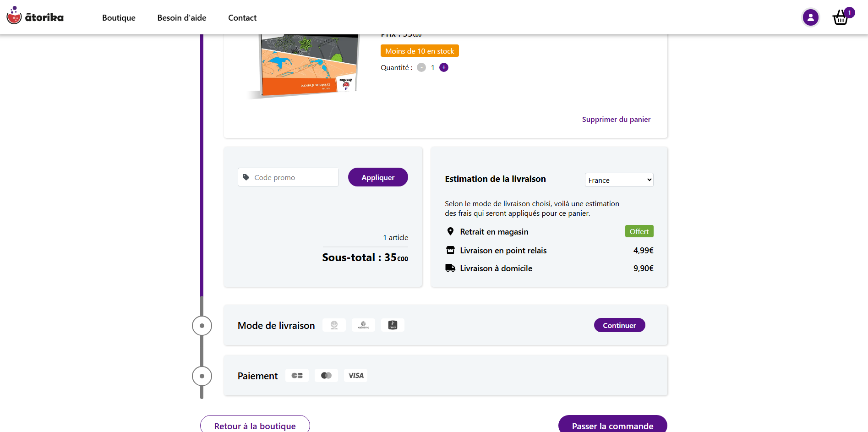Open the Boutique menu
Image resolution: width=868 pixels, height=432 pixels.
(119, 18)
